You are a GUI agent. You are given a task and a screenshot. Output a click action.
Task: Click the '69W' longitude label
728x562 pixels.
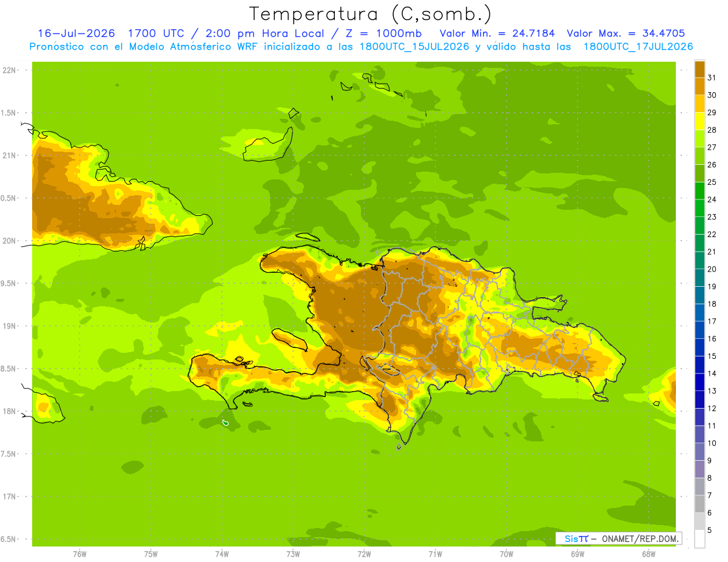(578, 555)
